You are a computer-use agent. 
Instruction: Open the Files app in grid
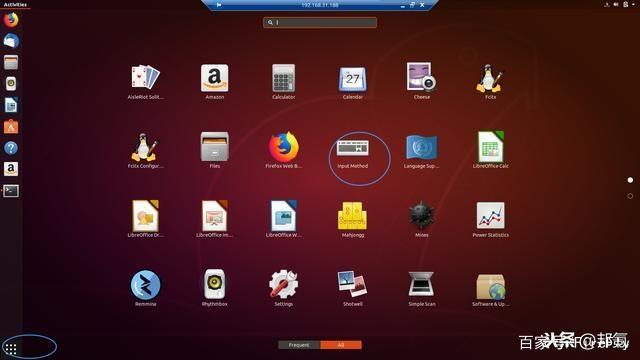click(215, 151)
